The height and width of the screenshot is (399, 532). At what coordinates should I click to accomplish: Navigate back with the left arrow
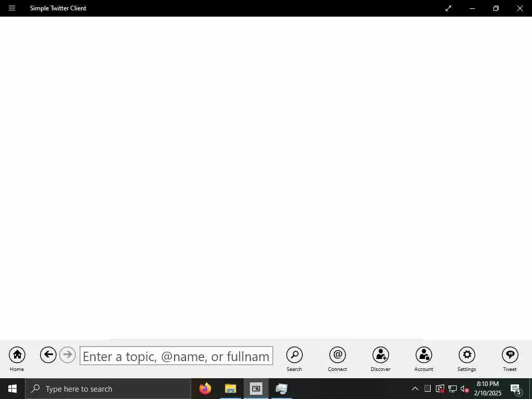point(48,355)
